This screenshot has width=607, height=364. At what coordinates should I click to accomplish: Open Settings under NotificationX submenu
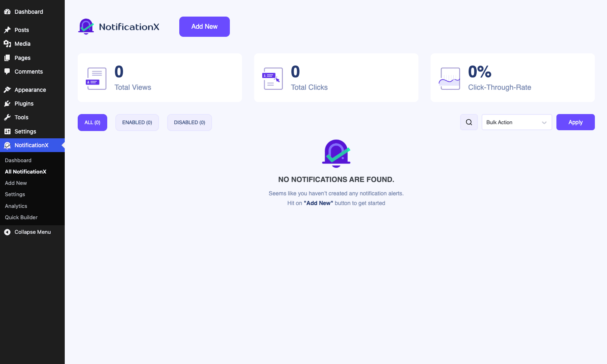[x=15, y=195]
